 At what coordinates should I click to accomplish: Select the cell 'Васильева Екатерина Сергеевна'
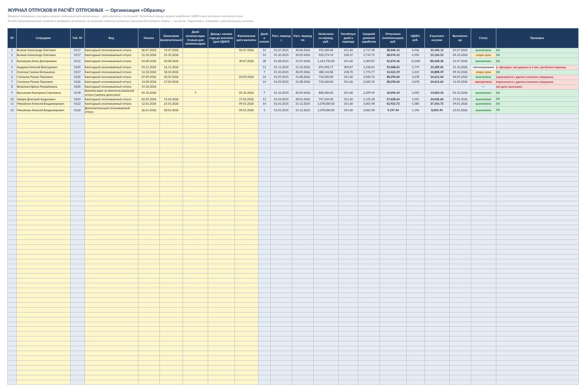(43, 93)
